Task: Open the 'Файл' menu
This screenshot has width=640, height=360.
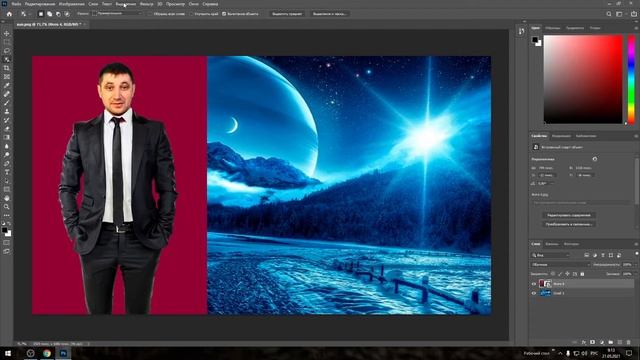Action: pyautogui.click(x=16, y=4)
